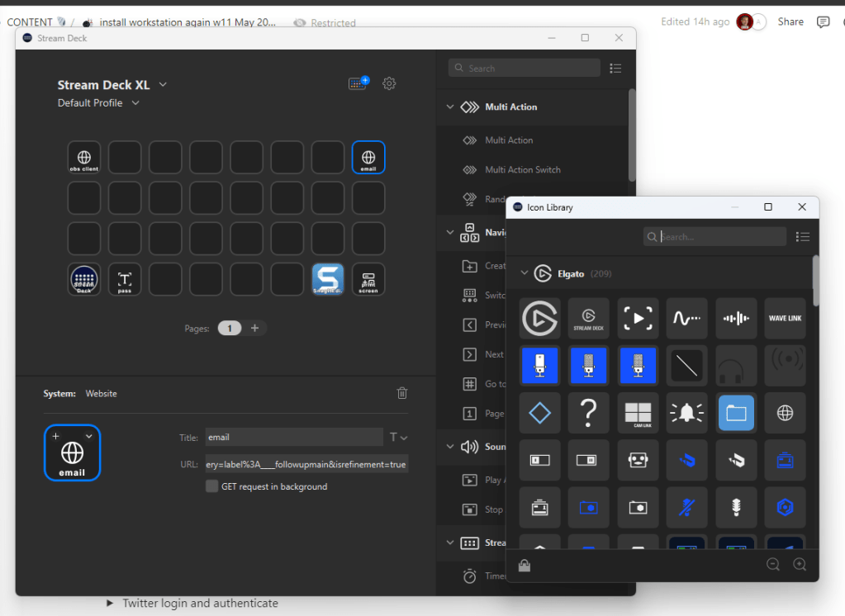Select the Snagit key
This screenshot has height=616, width=845.
[x=328, y=279]
